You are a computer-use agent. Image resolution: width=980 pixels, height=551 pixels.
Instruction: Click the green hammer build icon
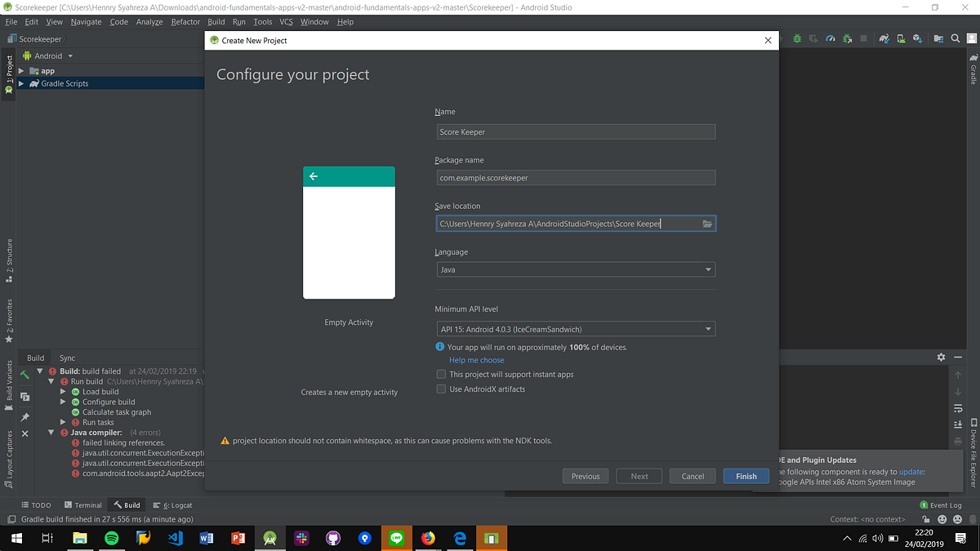pos(24,375)
